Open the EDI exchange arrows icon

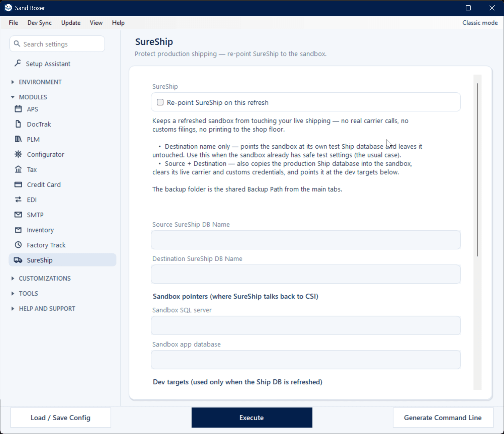point(18,199)
